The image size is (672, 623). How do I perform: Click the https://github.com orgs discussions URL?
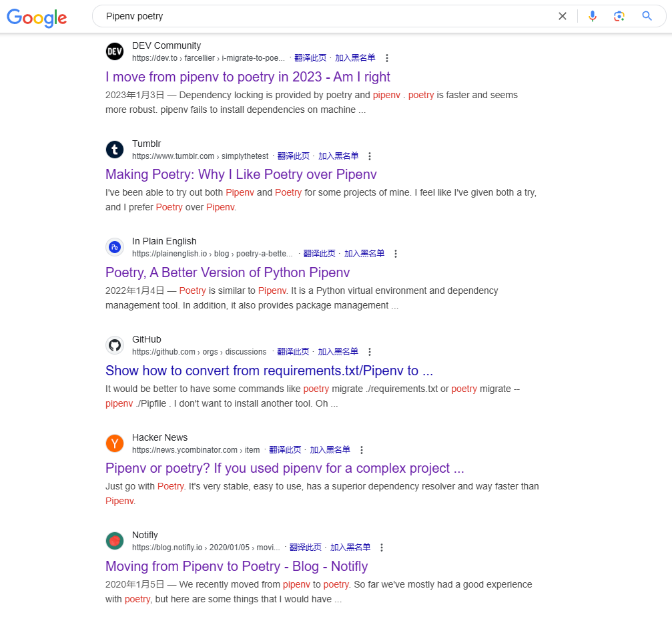(200, 352)
